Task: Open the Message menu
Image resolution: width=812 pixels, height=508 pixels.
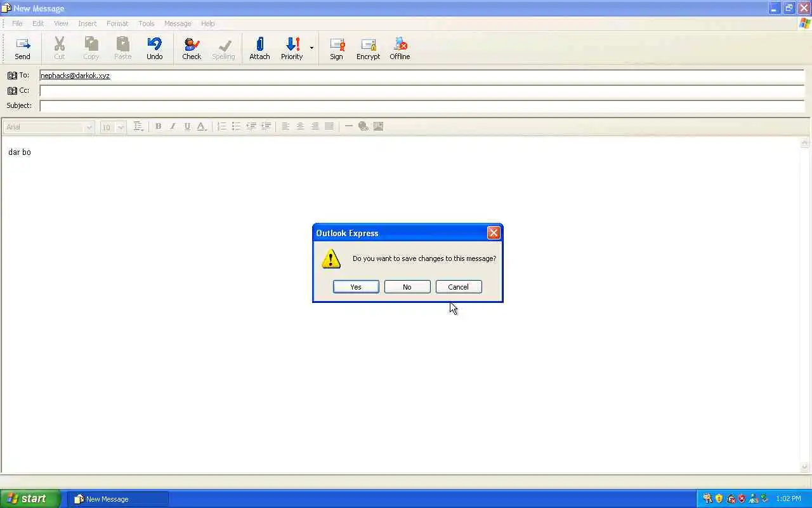Action: point(178,23)
